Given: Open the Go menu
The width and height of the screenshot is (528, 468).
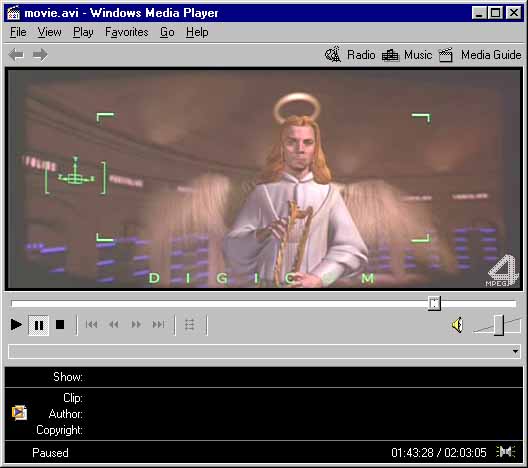Looking at the screenshot, I should coord(167,32).
